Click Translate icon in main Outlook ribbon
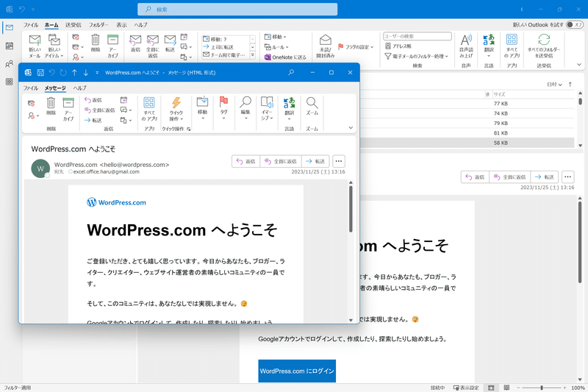Screen dimensions: 588x392 pos(489,46)
